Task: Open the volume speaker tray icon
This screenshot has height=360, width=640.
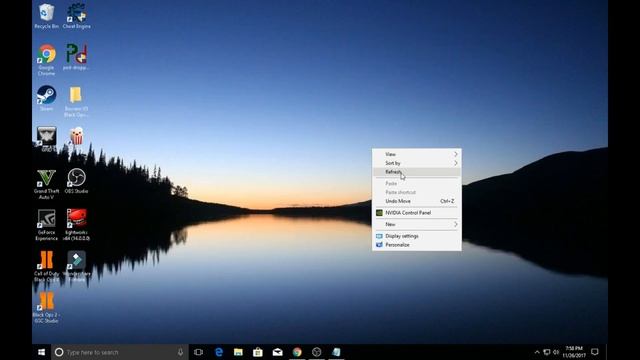Action: pos(556,352)
